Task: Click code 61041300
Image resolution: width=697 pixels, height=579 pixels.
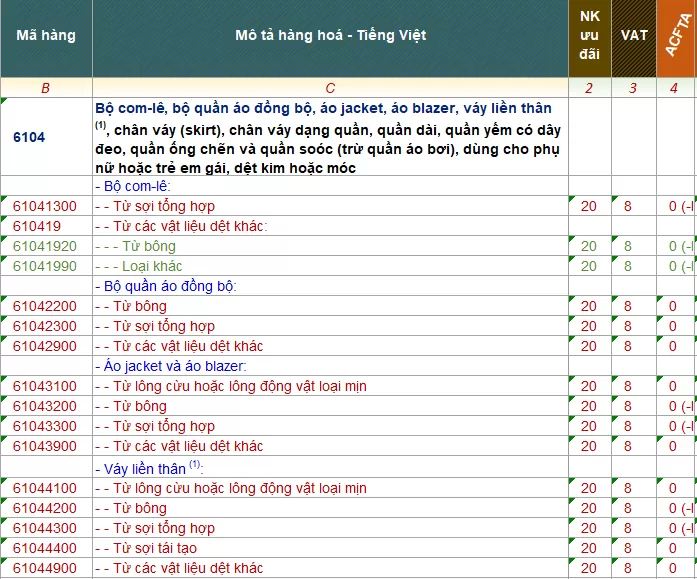Action: (x=44, y=206)
